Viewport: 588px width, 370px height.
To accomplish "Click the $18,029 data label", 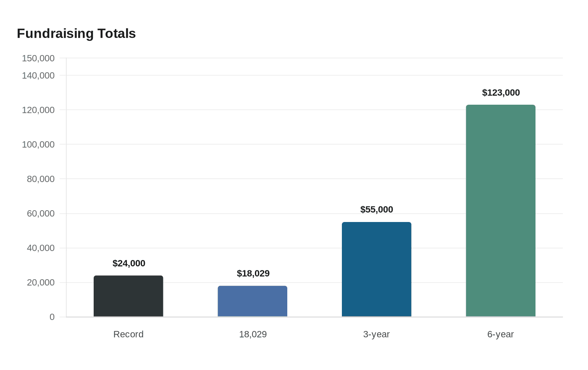I will [x=253, y=274].
